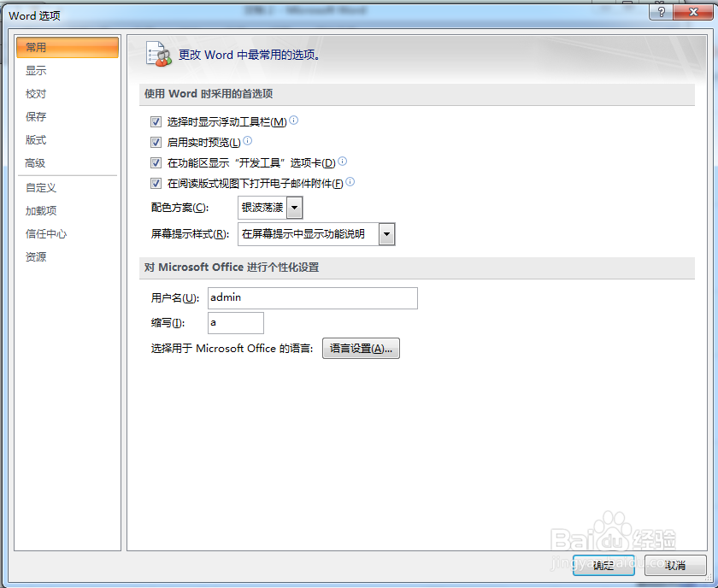Click the 取消 button
This screenshot has width=718, height=588.
click(675, 566)
